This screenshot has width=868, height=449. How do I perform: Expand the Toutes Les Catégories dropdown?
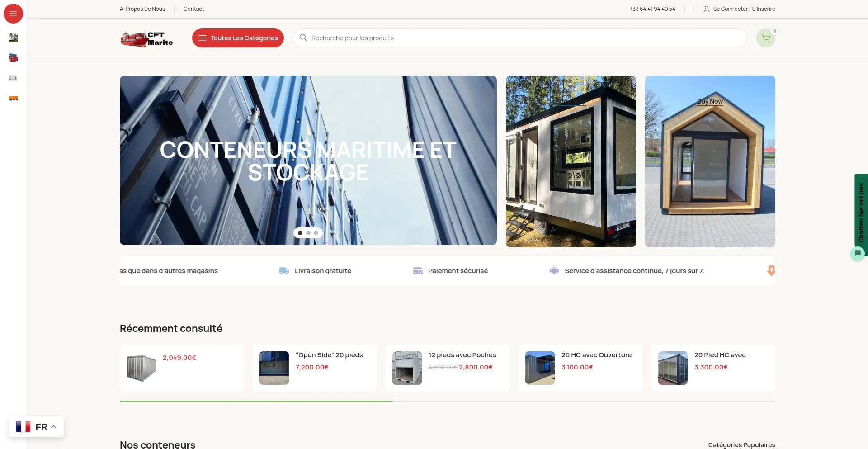(x=238, y=38)
